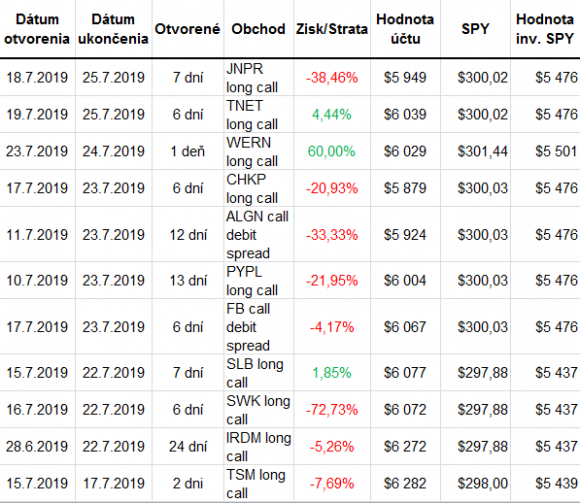Click the closing date 17.7.2019

tap(113, 483)
